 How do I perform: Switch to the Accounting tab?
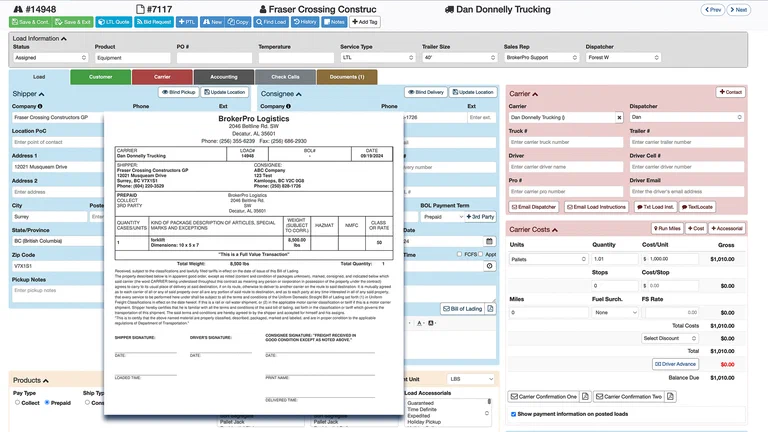pyautogui.click(x=224, y=77)
